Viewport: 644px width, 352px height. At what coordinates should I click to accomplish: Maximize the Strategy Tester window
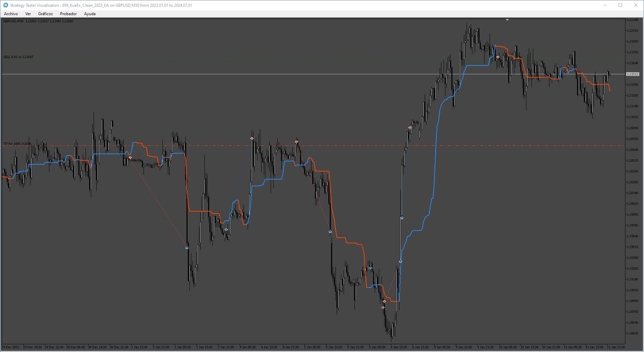pos(620,5)
